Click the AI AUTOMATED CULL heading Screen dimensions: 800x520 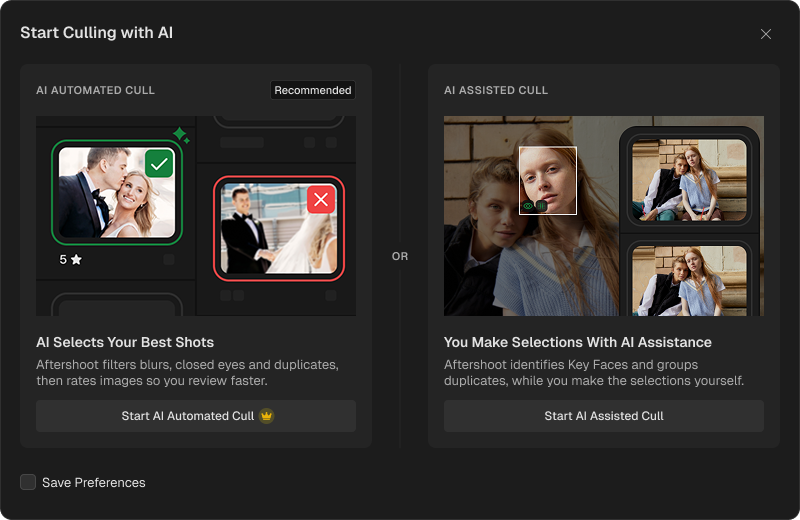[95, 90]
